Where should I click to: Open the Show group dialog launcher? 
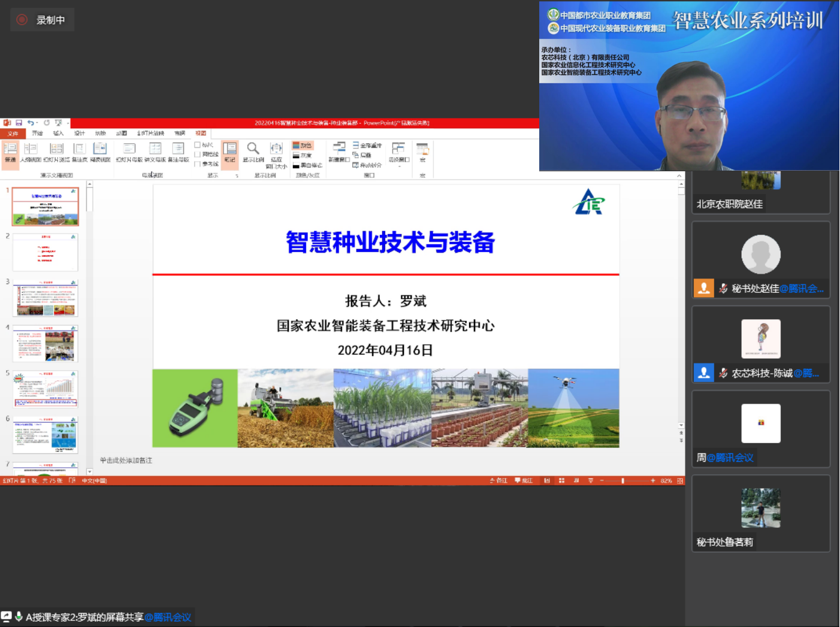tap(237, 175)
